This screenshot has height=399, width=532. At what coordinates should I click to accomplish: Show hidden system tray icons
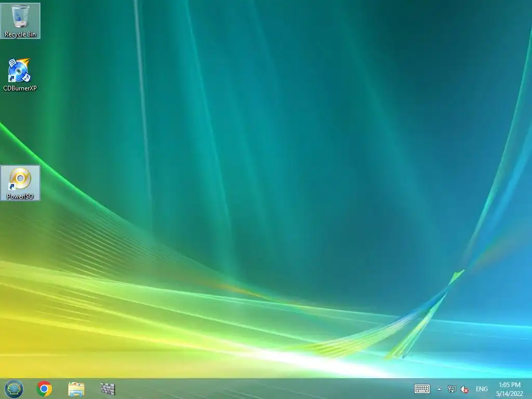[439, 389]
